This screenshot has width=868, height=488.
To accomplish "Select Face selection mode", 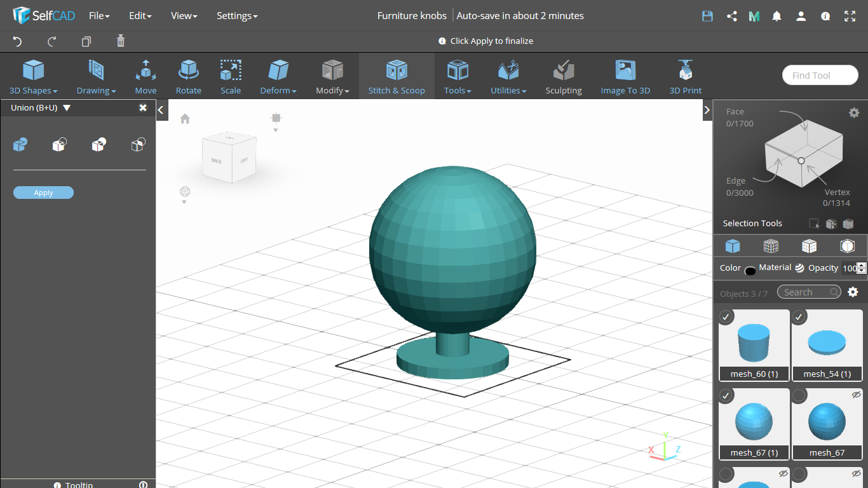I will 740,118.
